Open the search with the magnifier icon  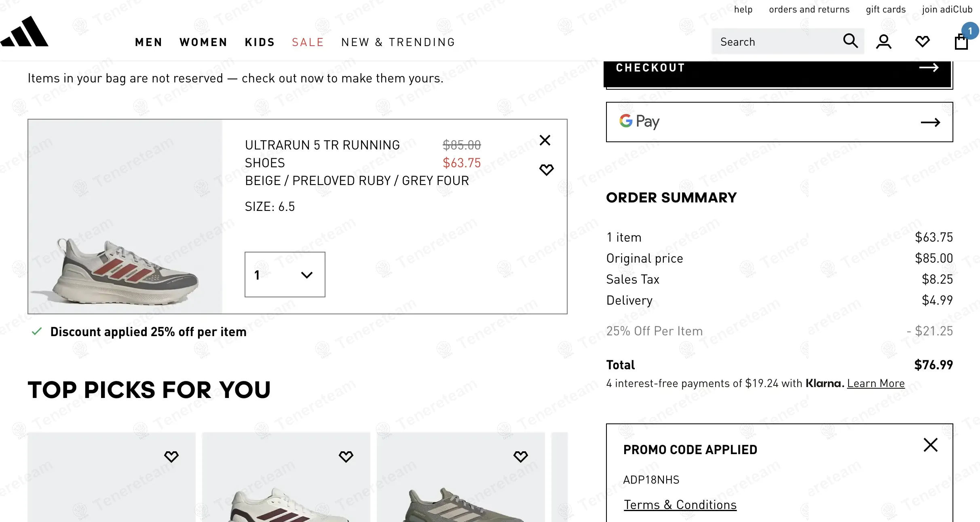[x=851, y=41]
